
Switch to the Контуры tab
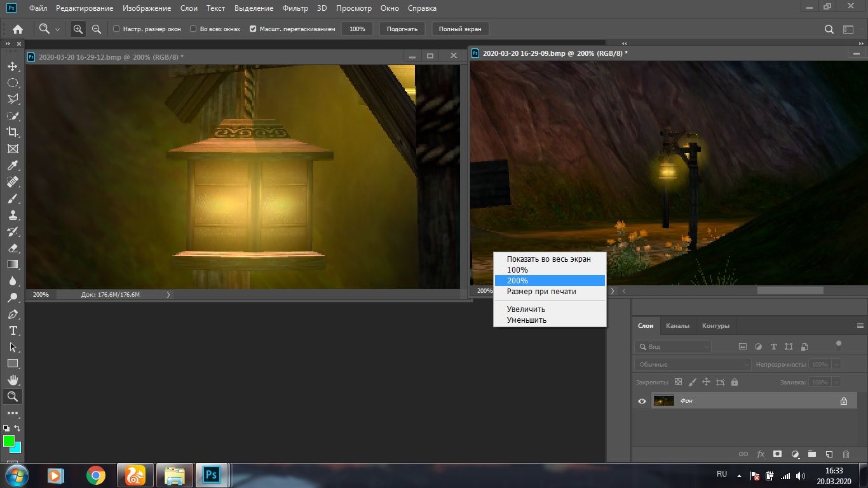click(x=715, y=326)
